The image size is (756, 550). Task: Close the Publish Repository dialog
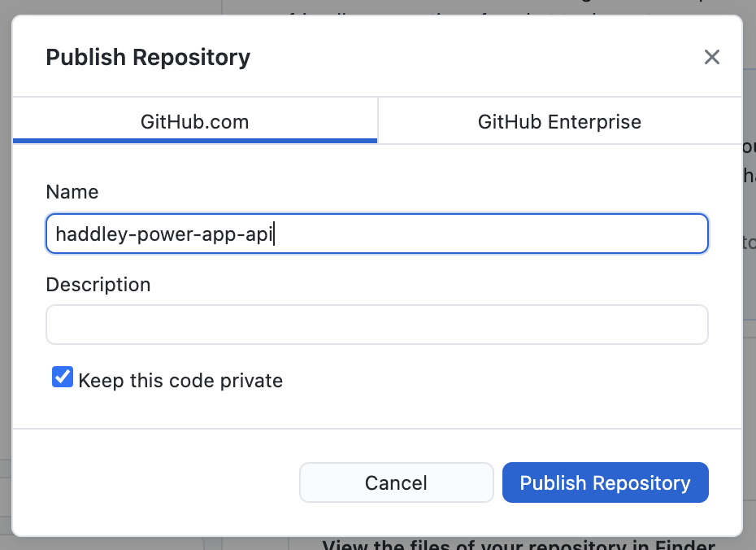(x=711, y=57)
